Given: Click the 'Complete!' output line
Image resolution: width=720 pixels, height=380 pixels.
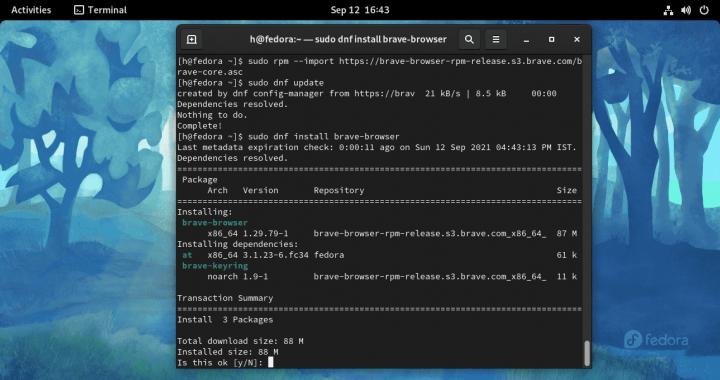Looking at the screenshot, I should click(200, 126).
